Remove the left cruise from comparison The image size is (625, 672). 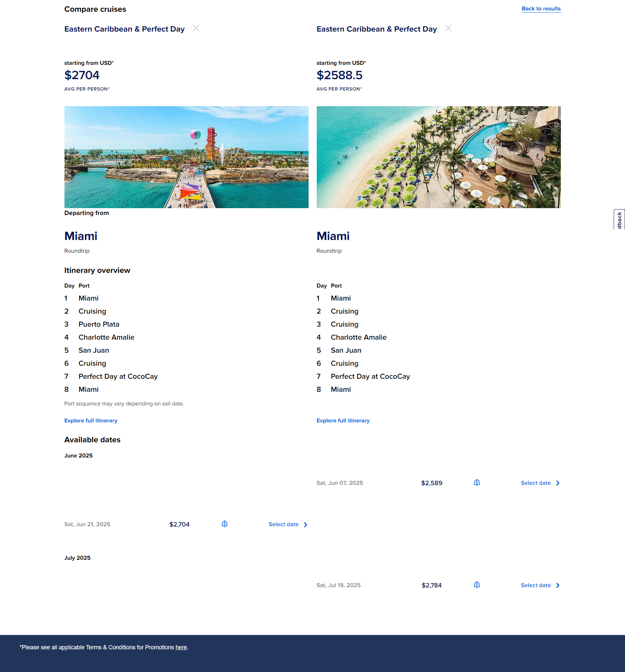click(x=196, y=28)
